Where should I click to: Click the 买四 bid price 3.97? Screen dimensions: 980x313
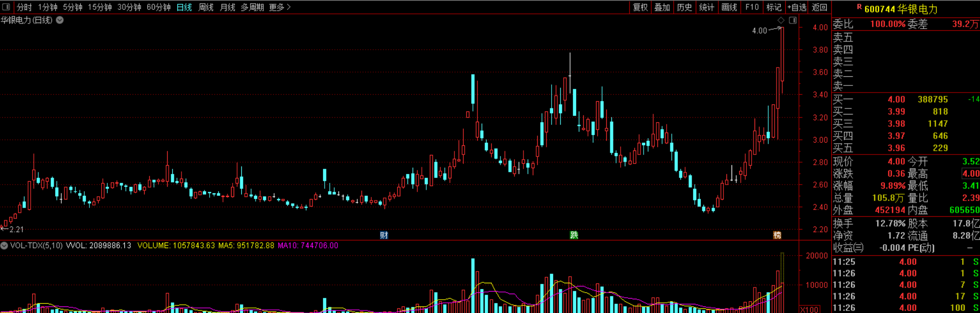pyautogui.click(x=896, y=136)
